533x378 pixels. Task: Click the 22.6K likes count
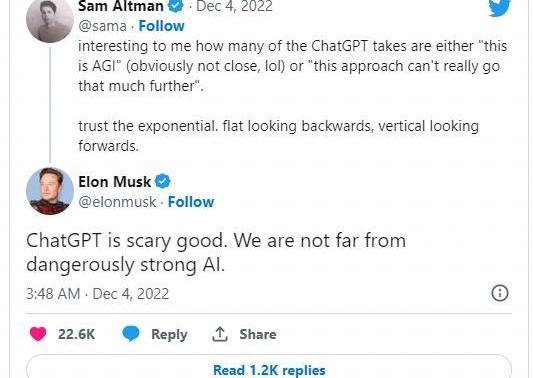click(x=76, y=334)
